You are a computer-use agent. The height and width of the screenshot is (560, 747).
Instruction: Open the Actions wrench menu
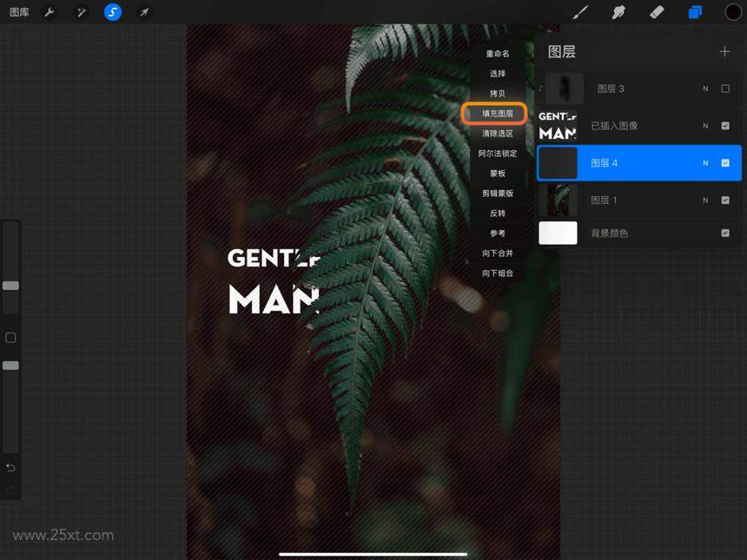tap(49, 12)
